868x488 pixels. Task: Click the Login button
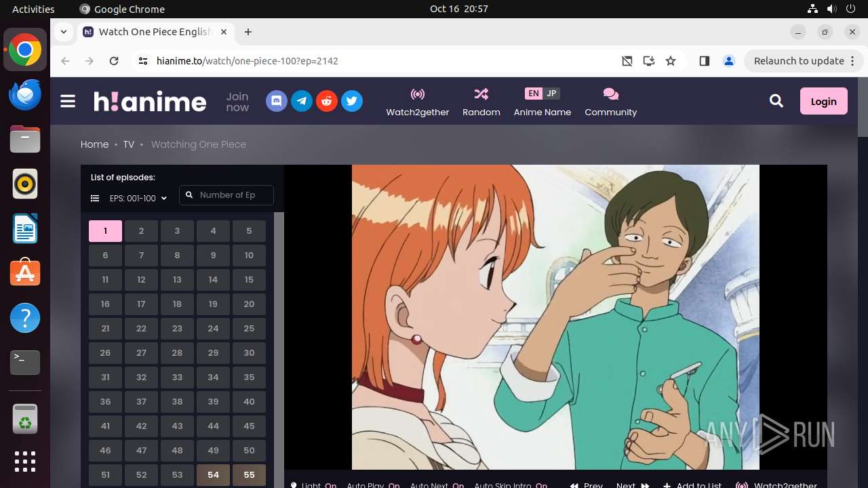824,102
